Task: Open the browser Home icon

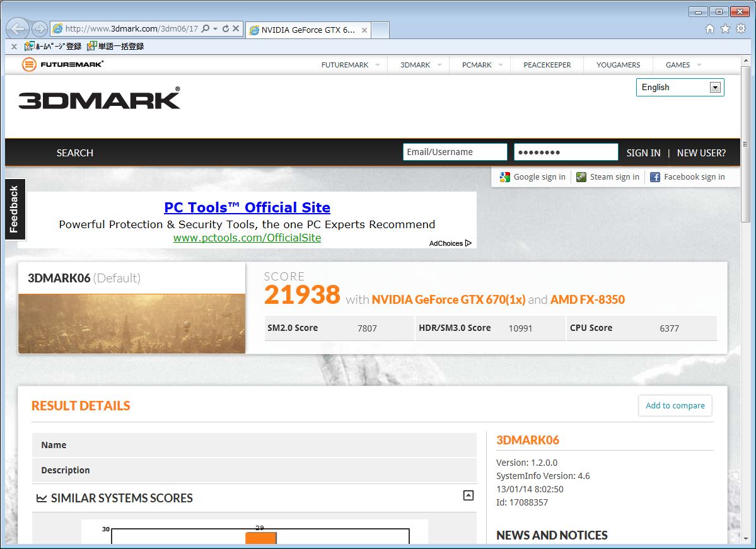Action: (x=710, y=28)
